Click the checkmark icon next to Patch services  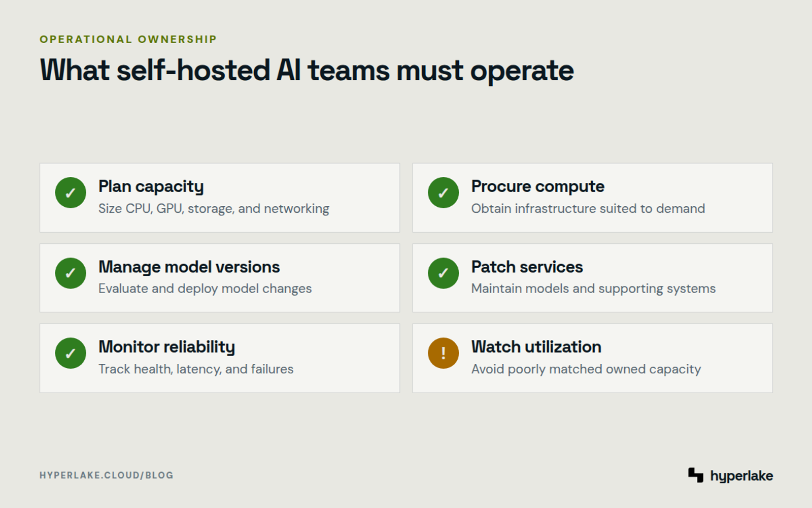[x=443, y=273]
